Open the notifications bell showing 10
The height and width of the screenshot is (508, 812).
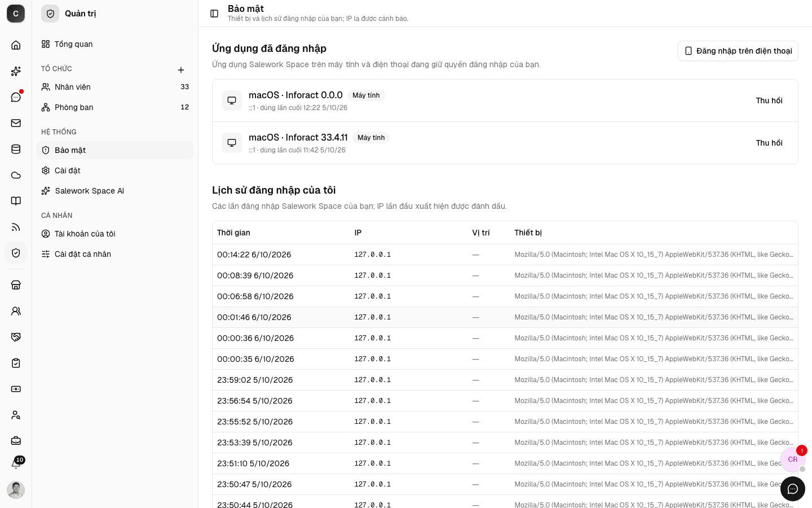(x=16, y=464)
